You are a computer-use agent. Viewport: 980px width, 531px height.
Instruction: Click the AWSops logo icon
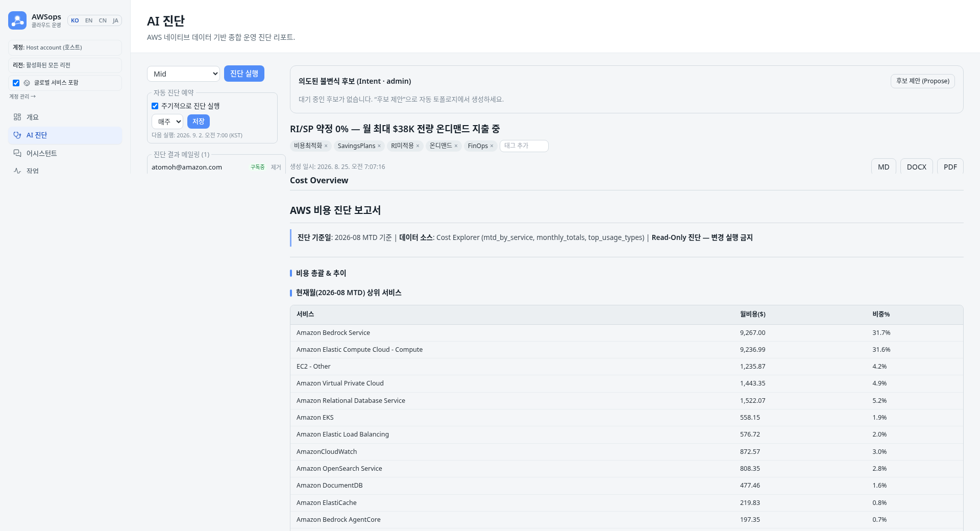pyautogui.click(x=17, y=20)
